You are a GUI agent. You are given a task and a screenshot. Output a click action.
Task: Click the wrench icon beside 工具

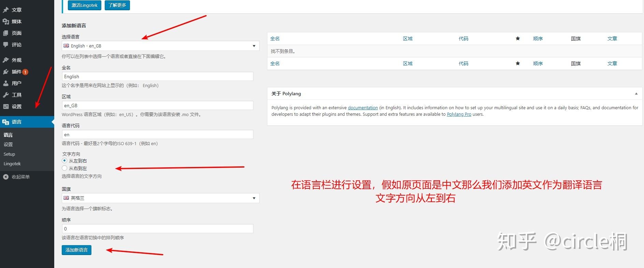tap(6, 95)
